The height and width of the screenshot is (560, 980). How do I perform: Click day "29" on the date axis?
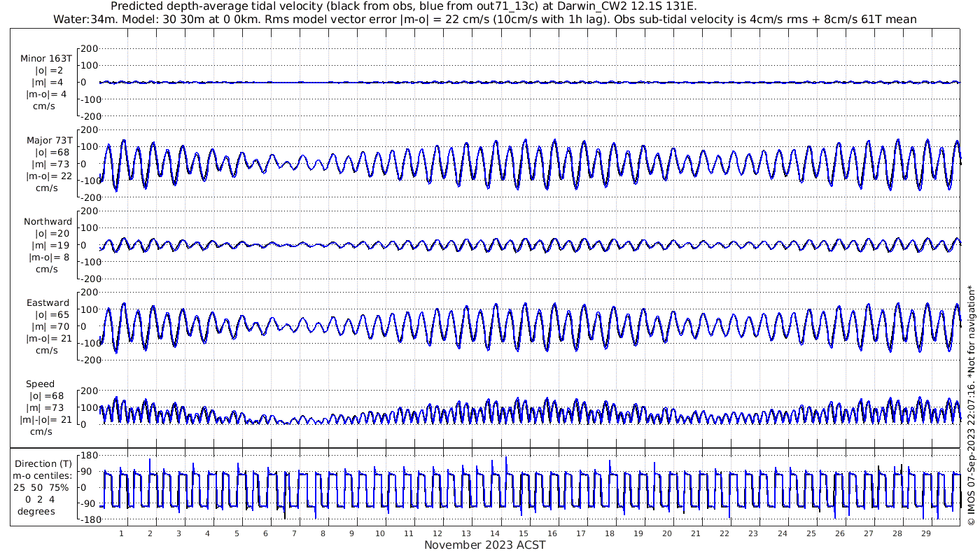pos(925,533)
